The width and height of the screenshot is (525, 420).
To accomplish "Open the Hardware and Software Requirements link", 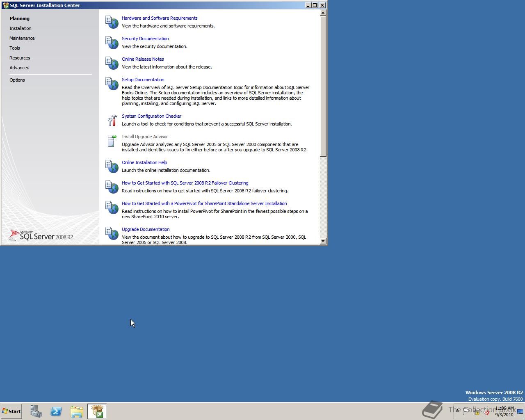I will [160, 18].
